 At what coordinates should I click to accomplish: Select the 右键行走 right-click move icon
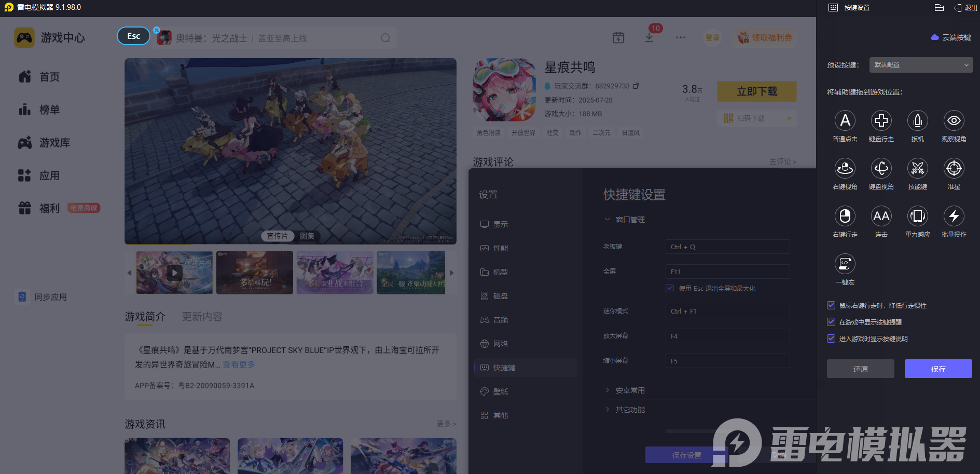(x=845, y=216)
